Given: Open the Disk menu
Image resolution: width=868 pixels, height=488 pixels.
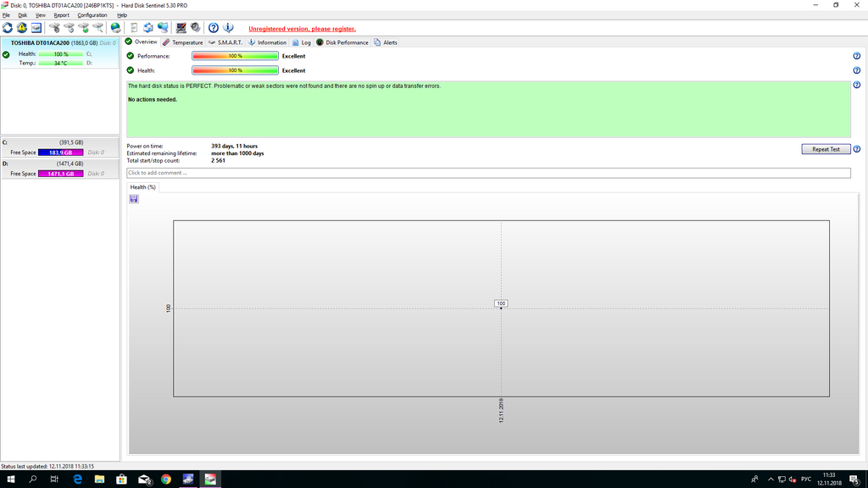Looking at the screenshot, I should 23,15.
